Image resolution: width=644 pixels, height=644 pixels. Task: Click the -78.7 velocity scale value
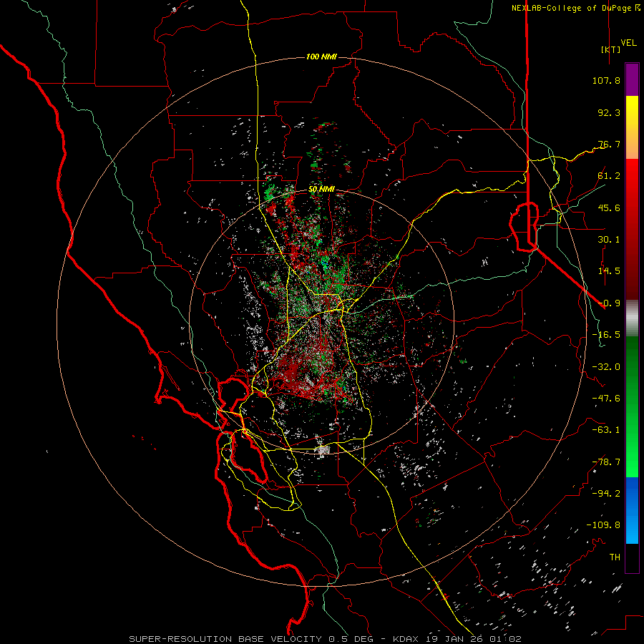tap(606, 462)
